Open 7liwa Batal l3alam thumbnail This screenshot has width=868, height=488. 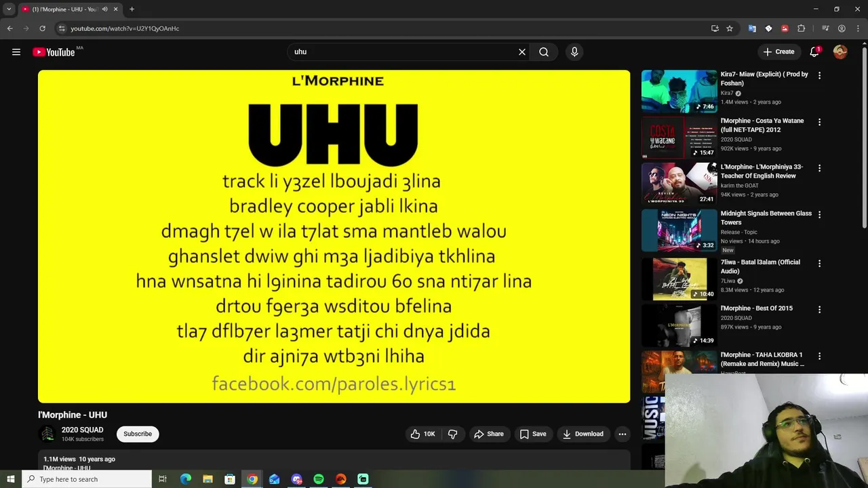(x=679, y=279)
